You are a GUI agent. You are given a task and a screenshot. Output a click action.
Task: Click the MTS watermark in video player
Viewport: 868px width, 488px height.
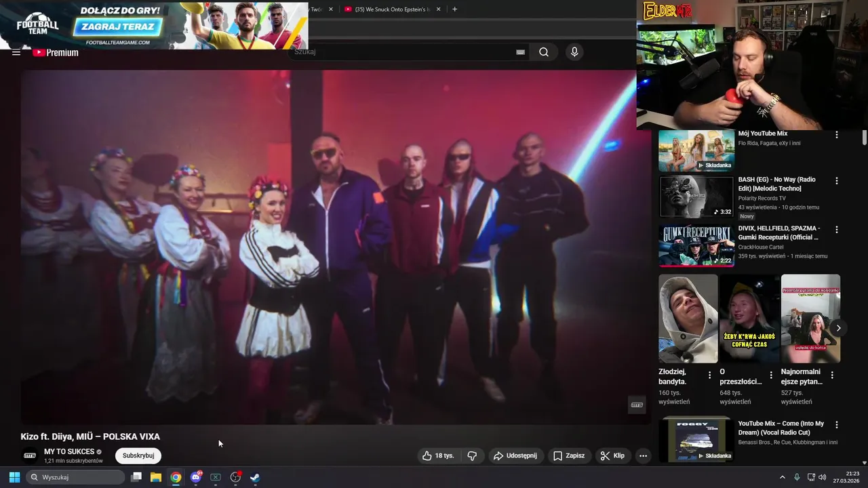coord(637,405)
